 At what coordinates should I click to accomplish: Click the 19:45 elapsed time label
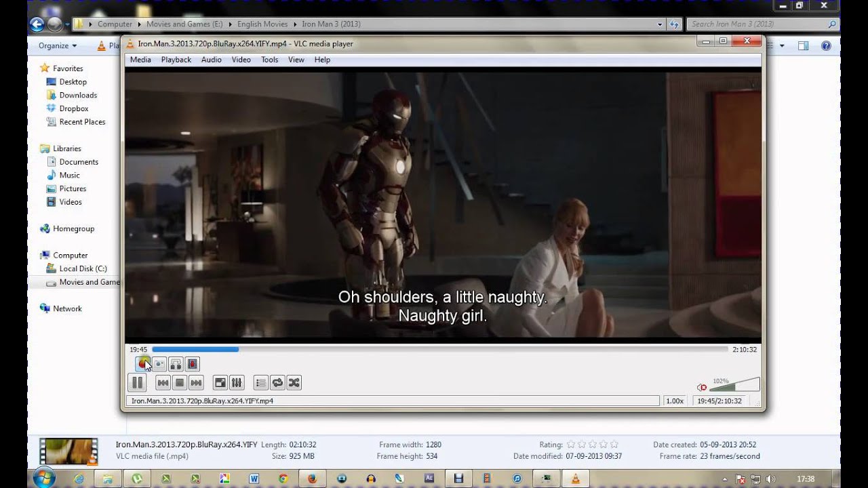point(138,350)
